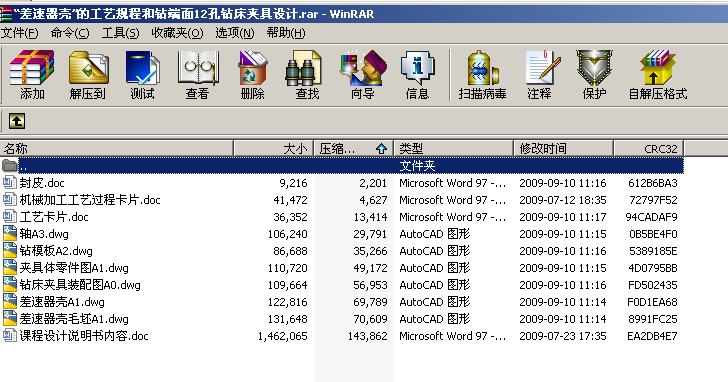This screenshot has width=728, height=382.
Task: Start 扫描病毒 (Virus Scan)
Action: coord(482,75)
